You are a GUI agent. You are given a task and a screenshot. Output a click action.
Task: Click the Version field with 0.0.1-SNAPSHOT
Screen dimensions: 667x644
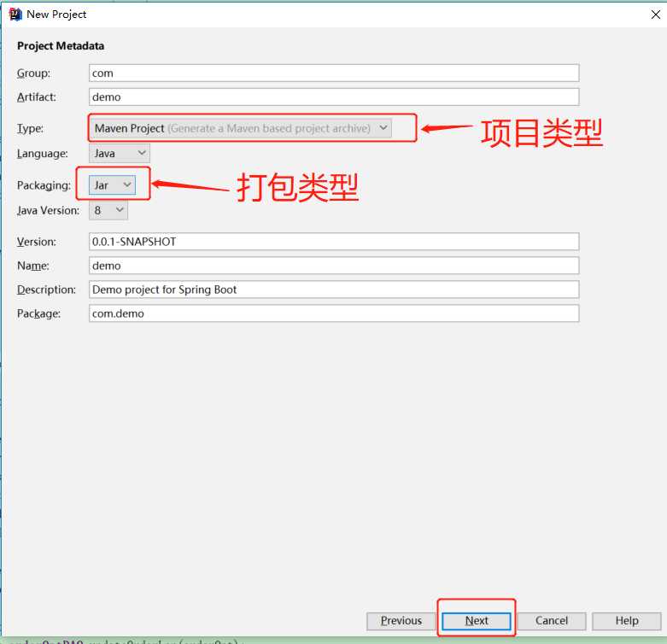click(x=334, y=242)
